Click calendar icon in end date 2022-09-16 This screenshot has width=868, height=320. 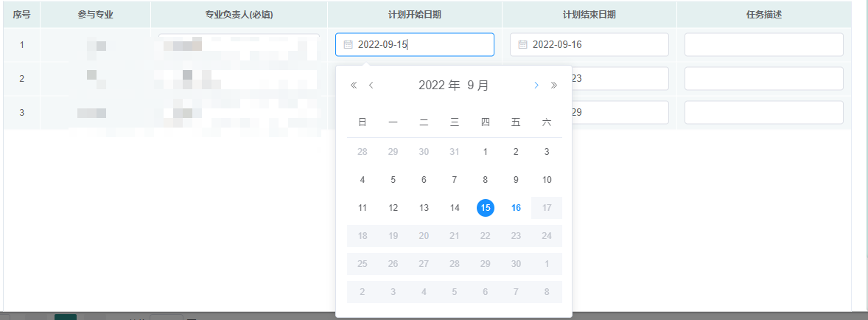[523, 44]
